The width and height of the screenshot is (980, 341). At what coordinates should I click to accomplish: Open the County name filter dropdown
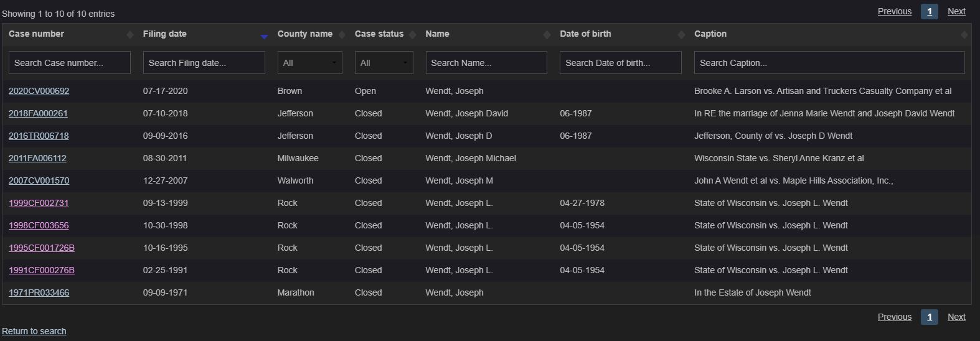[309, 63]
